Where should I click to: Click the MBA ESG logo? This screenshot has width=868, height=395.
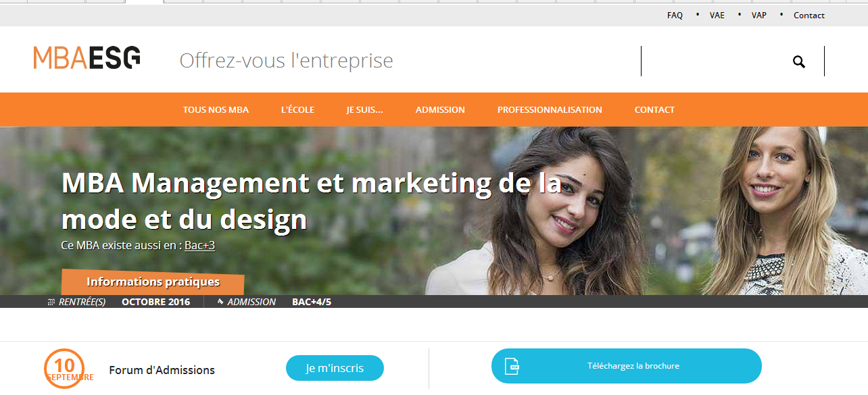click(87, 58)
